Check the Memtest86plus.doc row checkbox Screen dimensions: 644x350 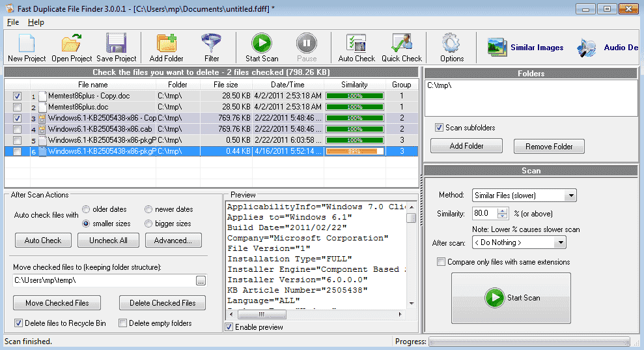(17, 108)
